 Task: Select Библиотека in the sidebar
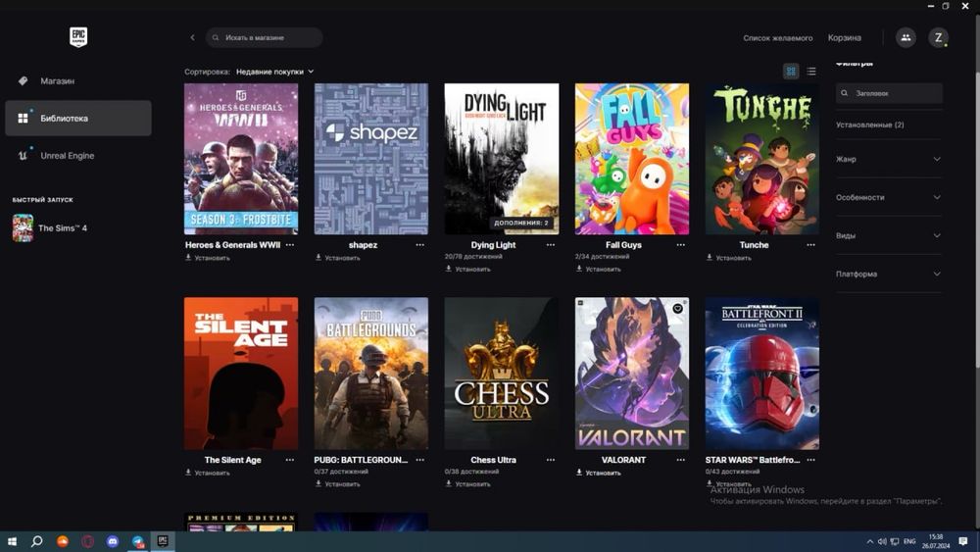pyautogui.click(x=78, y=119)
